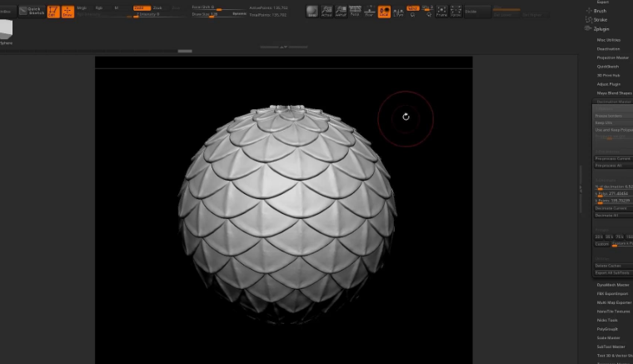Toggle Use and Keep Polypaint option
This screenshot has width=633, height=364.
613,130
